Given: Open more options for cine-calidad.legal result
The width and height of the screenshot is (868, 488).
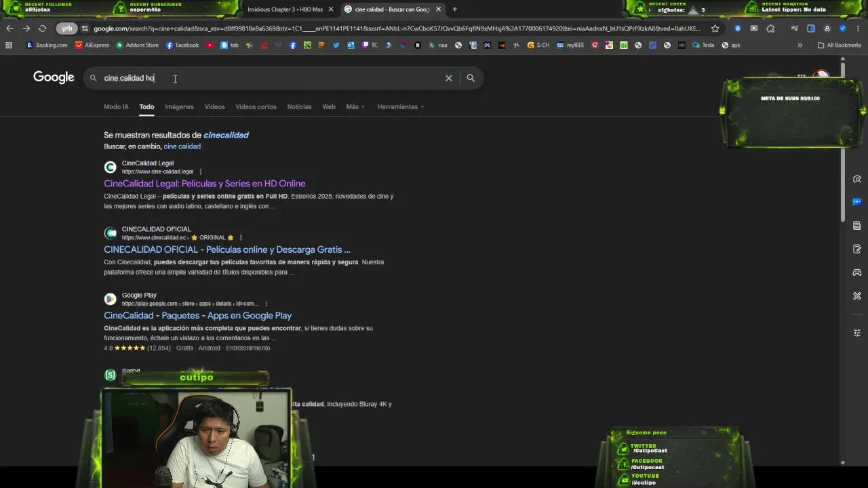Looking at the screenshot, I should (x=200, y=171).
